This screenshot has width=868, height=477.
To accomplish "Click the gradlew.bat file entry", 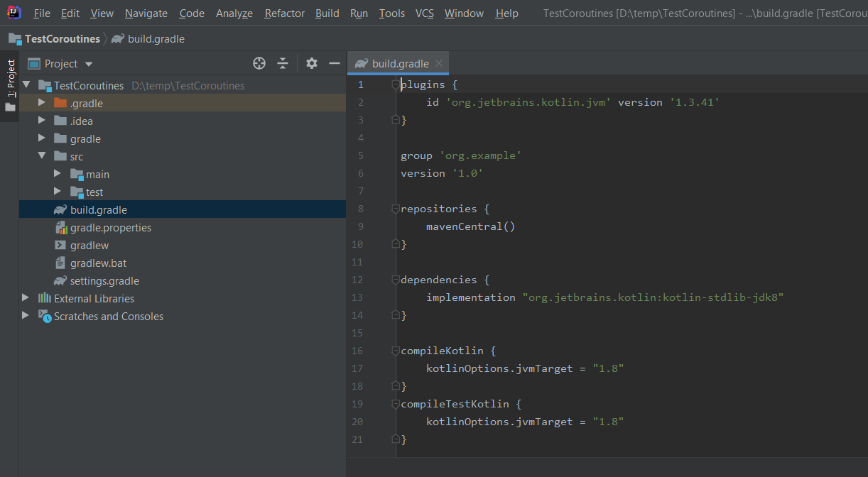I will point(98,263).
